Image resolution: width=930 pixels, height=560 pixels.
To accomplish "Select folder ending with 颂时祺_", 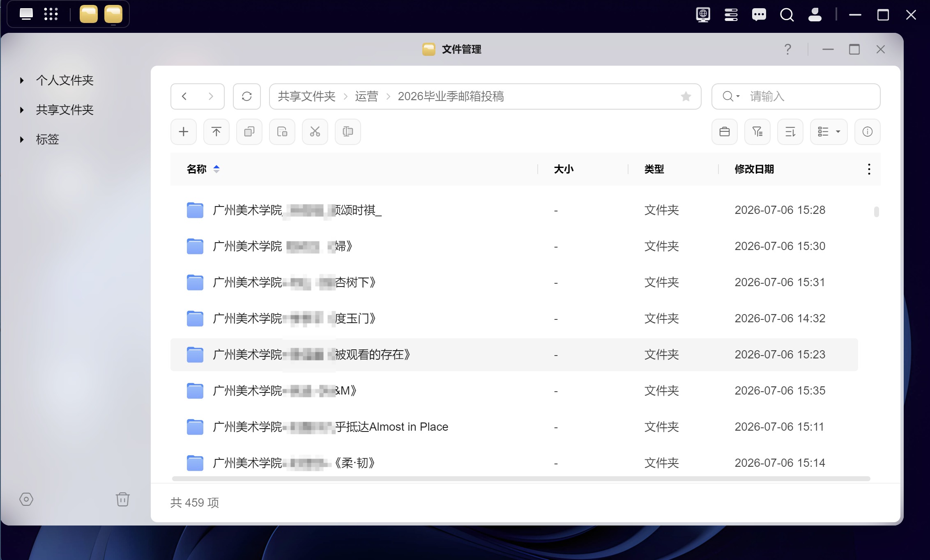I will coord(514,210).
